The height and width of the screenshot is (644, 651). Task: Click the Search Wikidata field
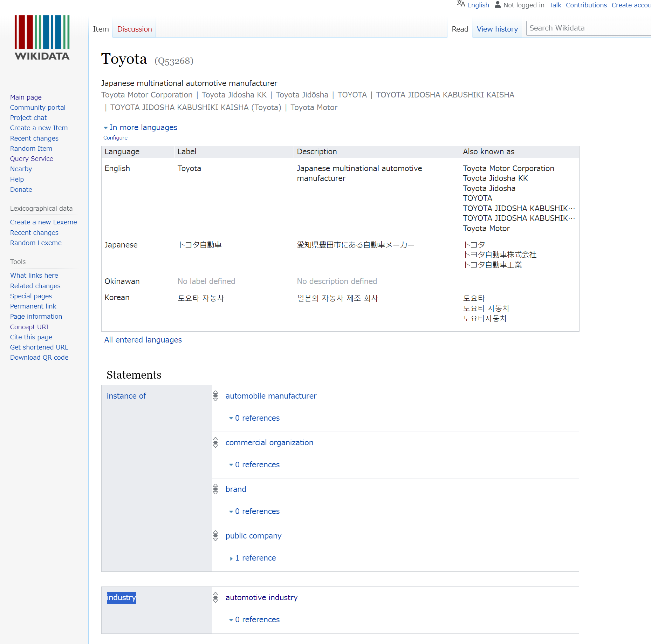(589, 28)
